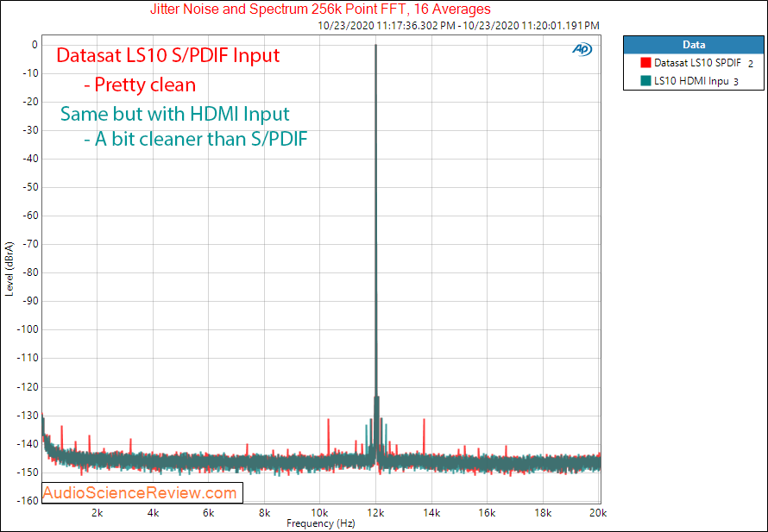Click the AP logo icon in the graph corner
This screenshot has width=768, height=532.
pos(582,49)
